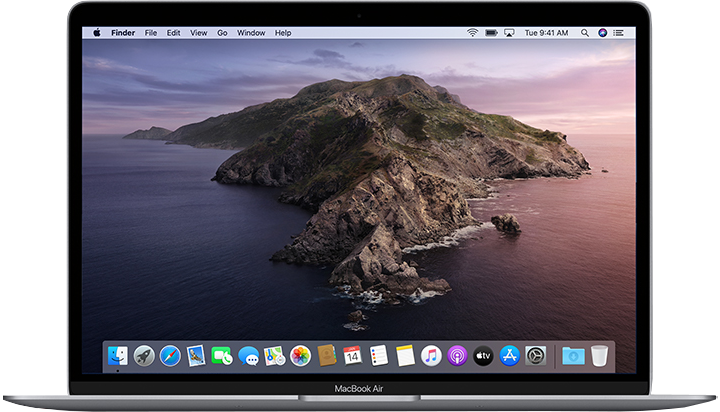Launch the Music app from dock
The height and width of the screenshot is (412, 720).
(x=431, y=356)
